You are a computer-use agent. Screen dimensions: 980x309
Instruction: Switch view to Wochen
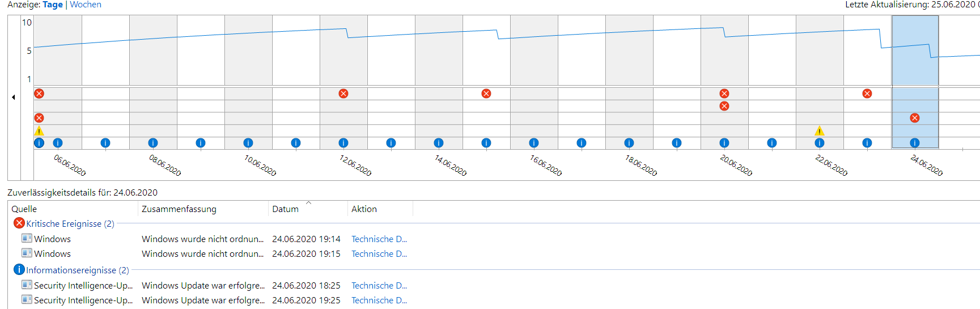86,5
